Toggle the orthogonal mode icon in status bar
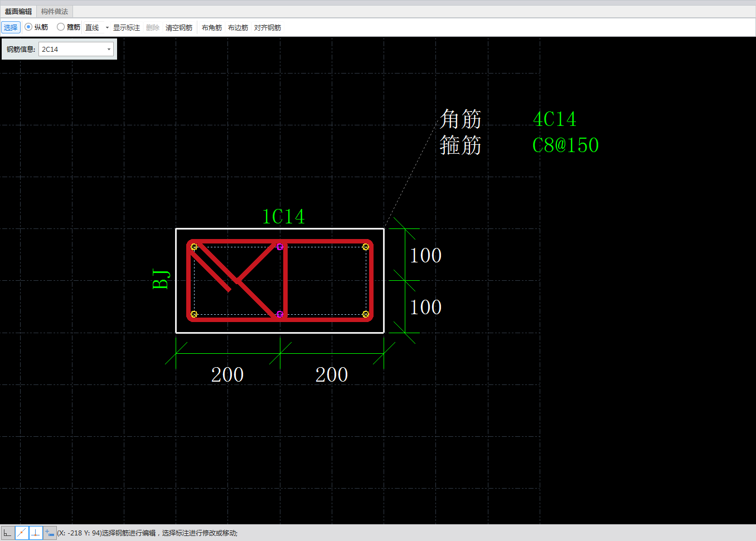756x541 pixels. click(x=7, y=533)
